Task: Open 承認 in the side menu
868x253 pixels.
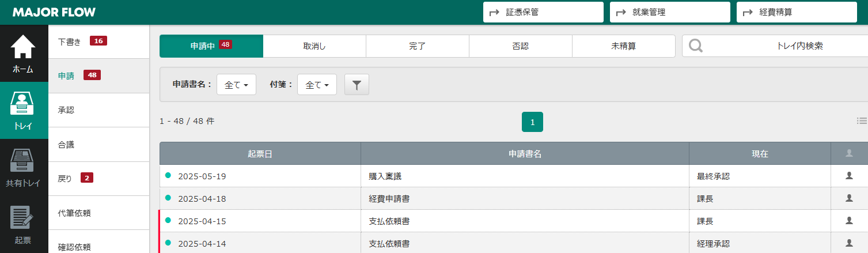Action: 99,110
